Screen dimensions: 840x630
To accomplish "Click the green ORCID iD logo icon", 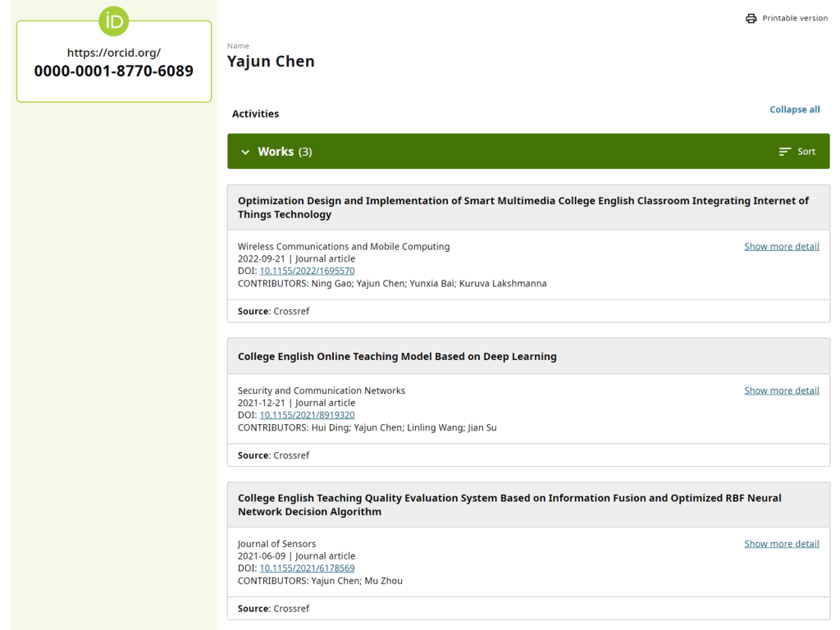I will 113,21.
